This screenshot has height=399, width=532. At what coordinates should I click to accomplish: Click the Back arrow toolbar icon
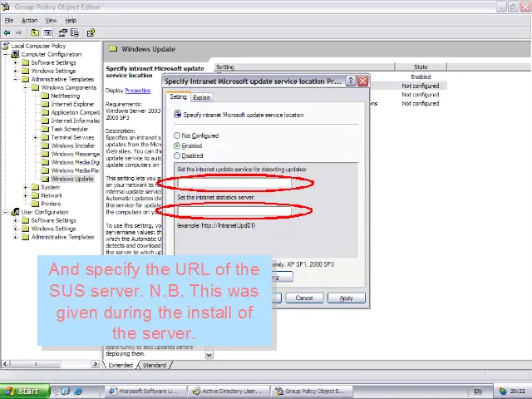7,33
